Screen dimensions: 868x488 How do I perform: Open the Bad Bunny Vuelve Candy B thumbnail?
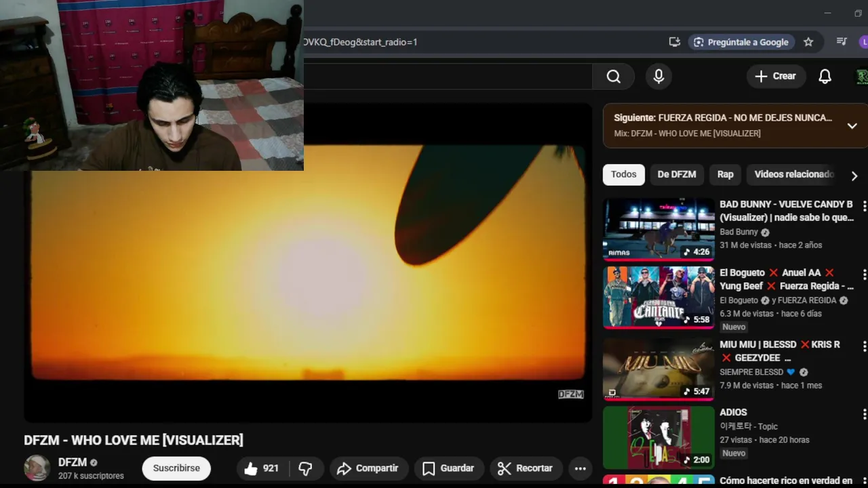pos(658,229)
